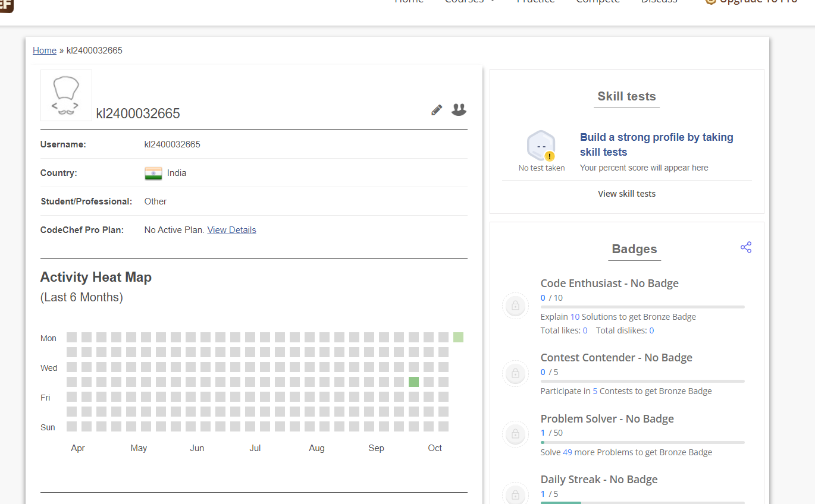Click the (Last 6 Months) subtitle
The width and height of the screenshot is (815, 504).
click(81, 297)
